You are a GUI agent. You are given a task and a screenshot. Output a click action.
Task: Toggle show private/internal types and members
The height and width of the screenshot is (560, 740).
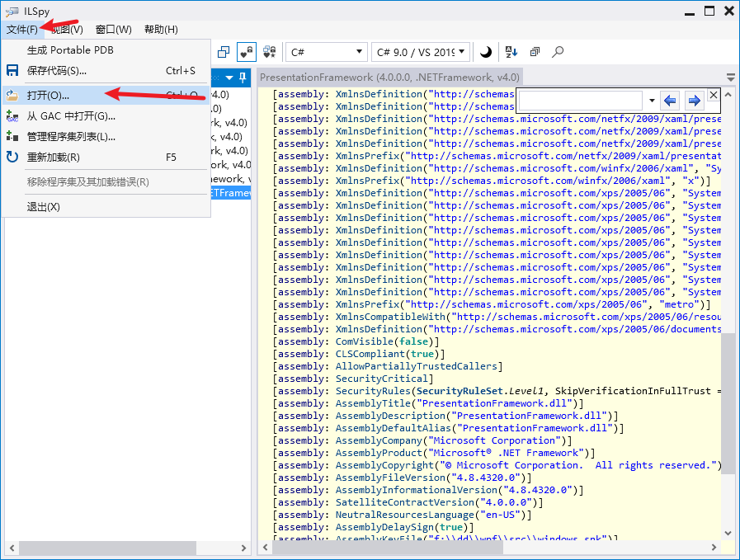(247, 52)
